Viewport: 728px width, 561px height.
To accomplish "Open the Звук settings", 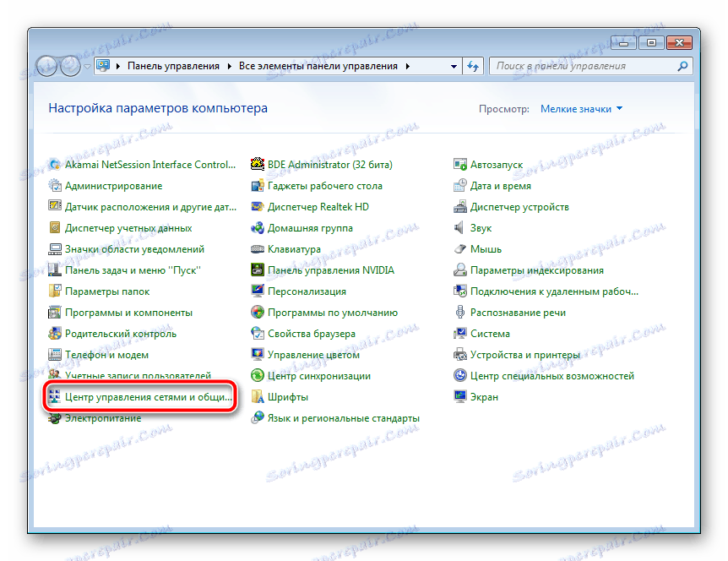I will click(x=484, y=227).
